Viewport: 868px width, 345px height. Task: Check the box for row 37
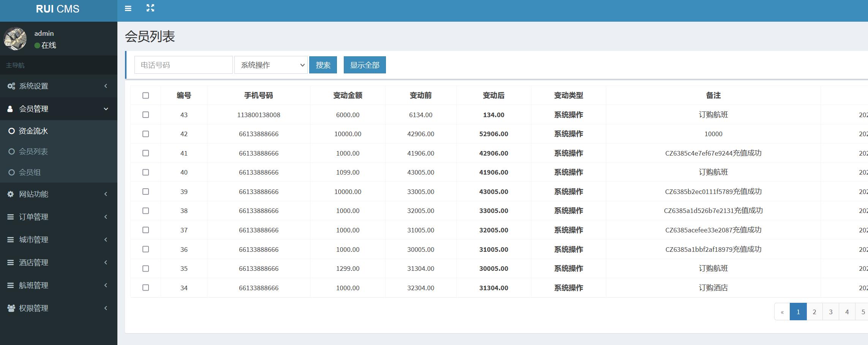pos(145,230)
